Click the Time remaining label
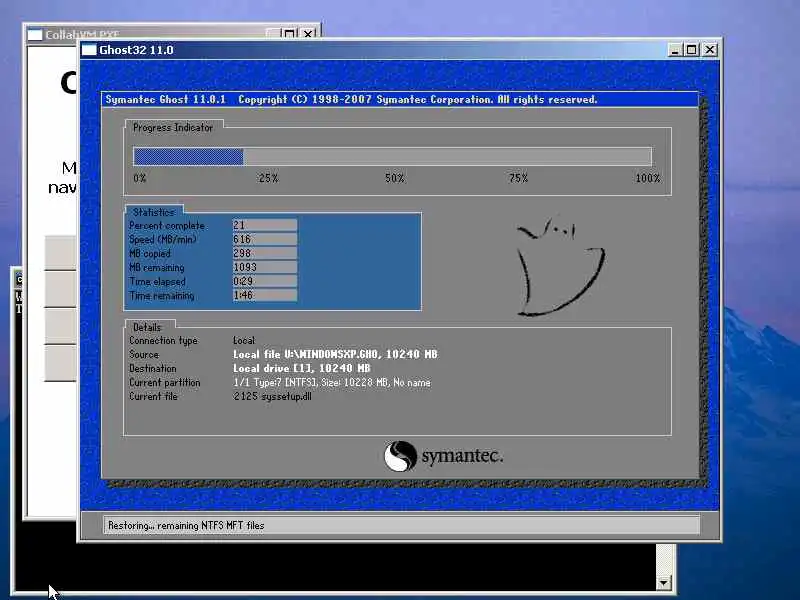 [162, 296]
